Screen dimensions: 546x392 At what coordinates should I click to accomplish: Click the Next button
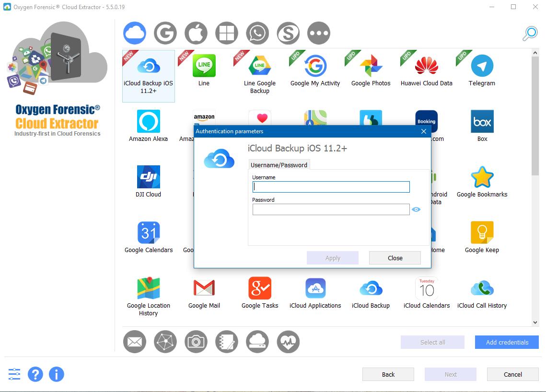tap(451, 374)
